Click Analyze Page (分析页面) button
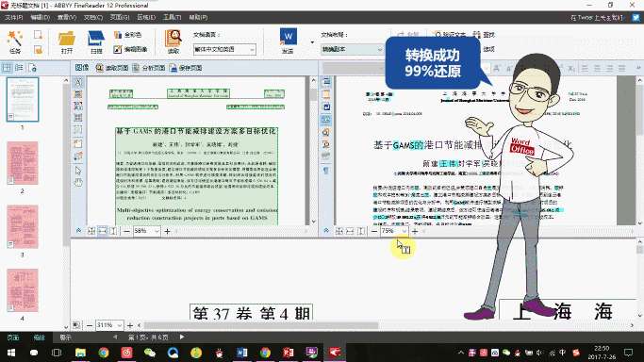 (149, 68)
